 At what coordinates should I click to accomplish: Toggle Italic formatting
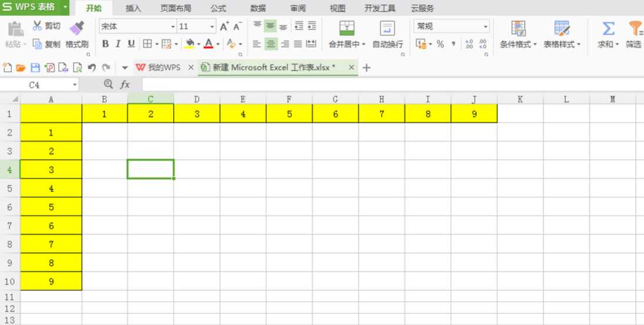coord(118,43)
